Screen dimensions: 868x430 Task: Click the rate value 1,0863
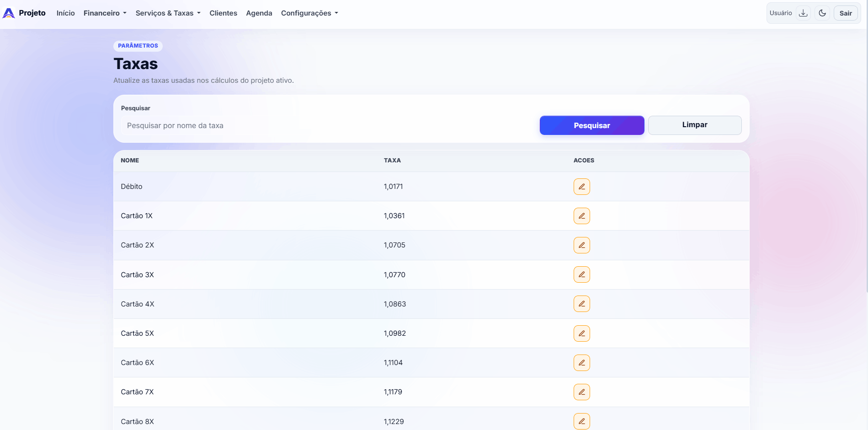(395, 304)
